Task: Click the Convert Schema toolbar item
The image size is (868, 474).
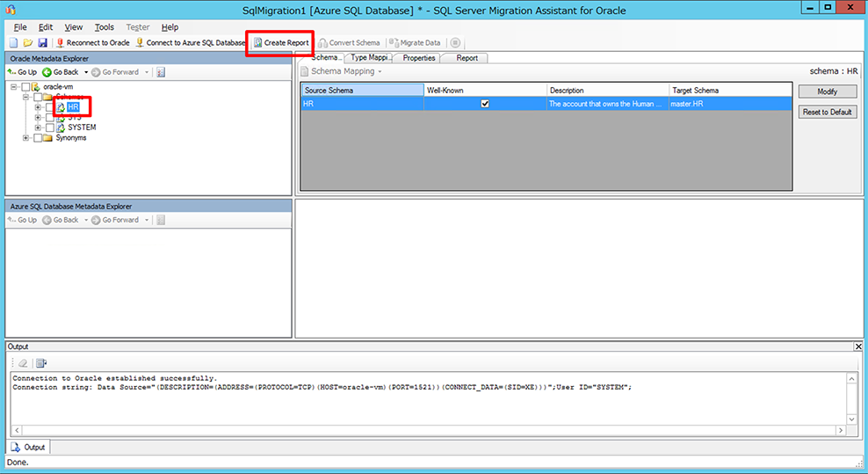Action: pyautogui.click(x=350, y=43)
